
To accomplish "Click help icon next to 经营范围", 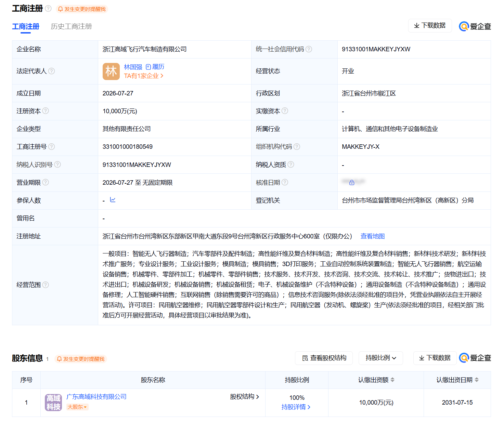I will pyautogui.click(x=46, y=285).
